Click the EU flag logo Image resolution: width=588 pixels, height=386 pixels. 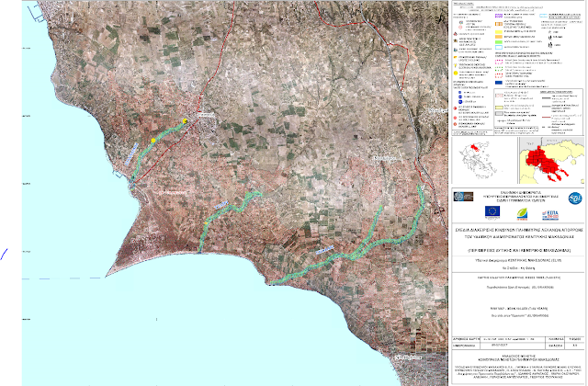[492, 211]
